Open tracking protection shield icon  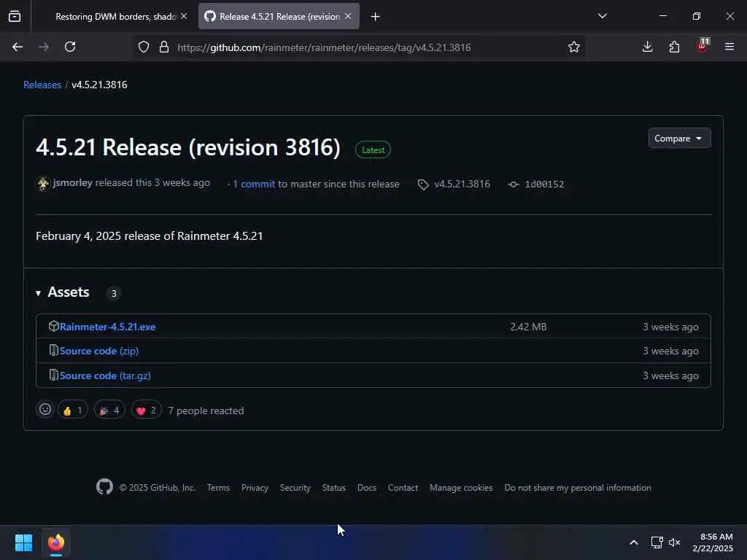coord(144,47)
